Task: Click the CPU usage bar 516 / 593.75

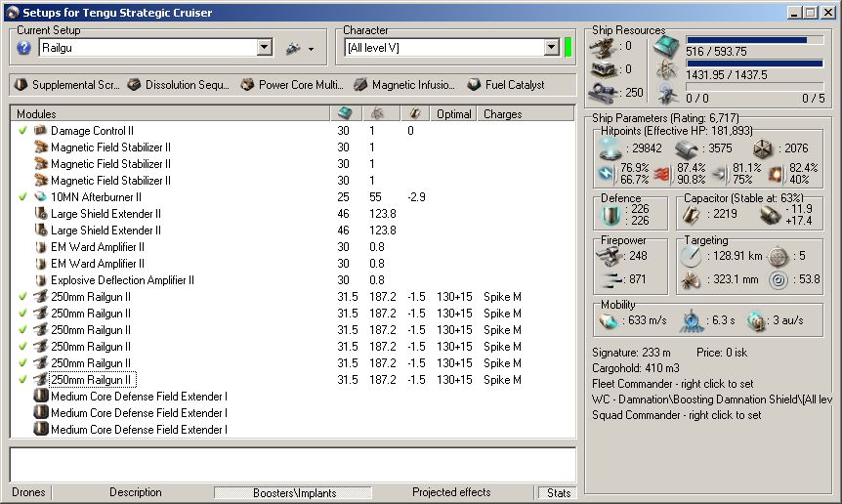Action: [755, 40]
